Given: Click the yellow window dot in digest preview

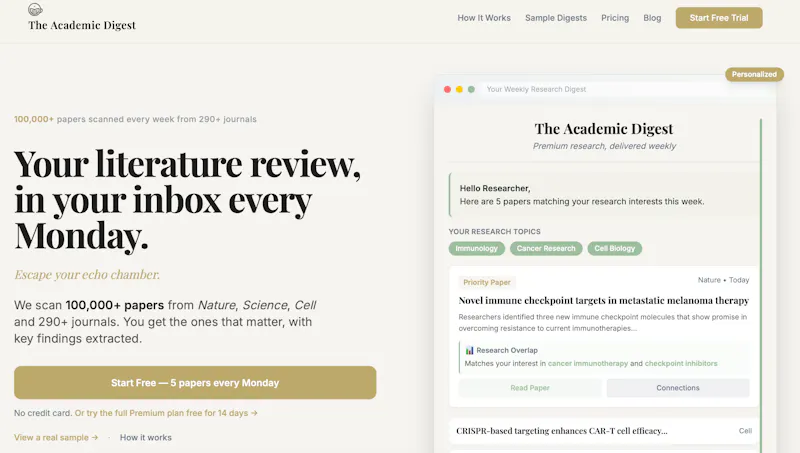Looking at the screenshot, I should click(459, 89).
